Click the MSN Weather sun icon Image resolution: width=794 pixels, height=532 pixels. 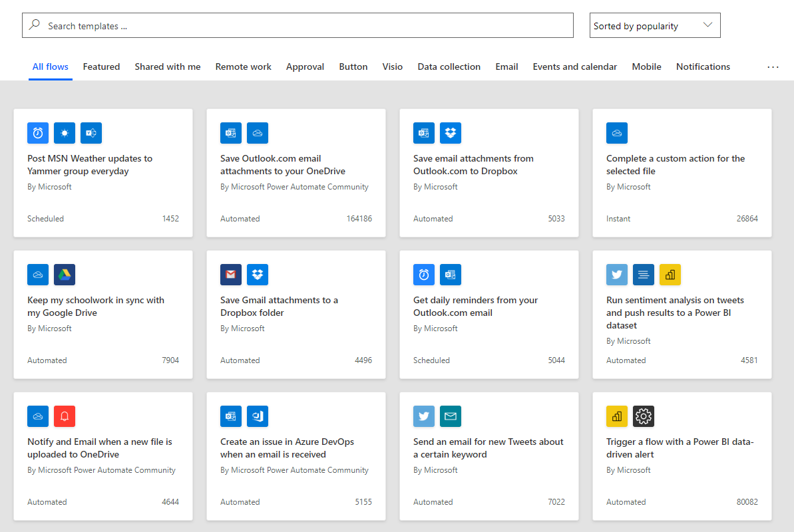click(65, 133)
